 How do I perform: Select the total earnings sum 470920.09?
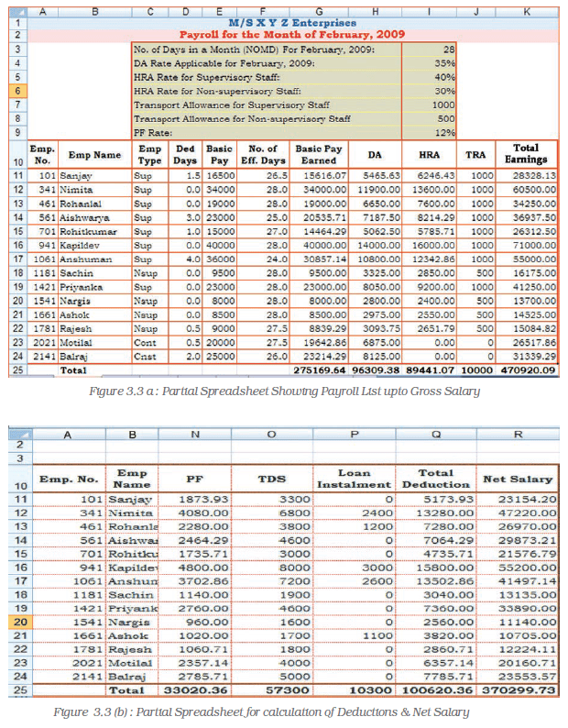(x=526, y=370)
